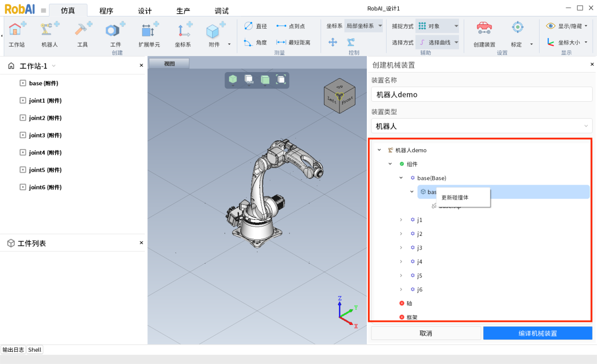Select the 角度 angle measure tool
The width and height of the screenshot is (597, 364).
click(256, 42)
